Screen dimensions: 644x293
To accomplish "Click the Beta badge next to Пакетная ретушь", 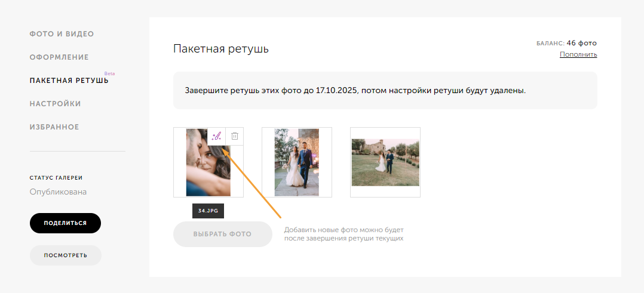I will [109, 73].
